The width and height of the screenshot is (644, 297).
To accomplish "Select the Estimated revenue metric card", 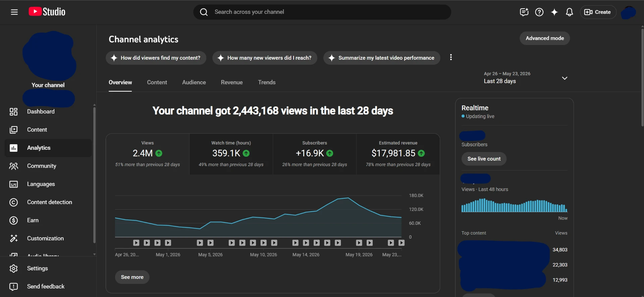I will click(x=398, y=154).
